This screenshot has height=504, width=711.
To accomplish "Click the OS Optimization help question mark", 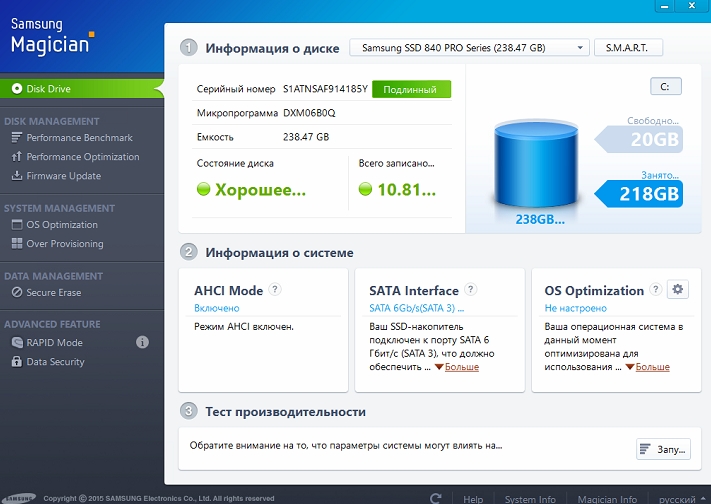I will tap(656, 290).
